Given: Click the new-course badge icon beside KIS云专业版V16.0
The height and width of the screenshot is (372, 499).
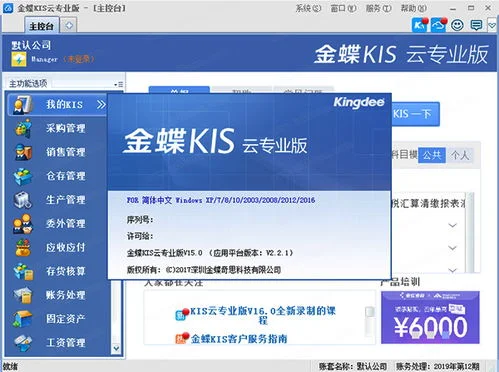Looking at the screenshot, I should pos(182,314).
